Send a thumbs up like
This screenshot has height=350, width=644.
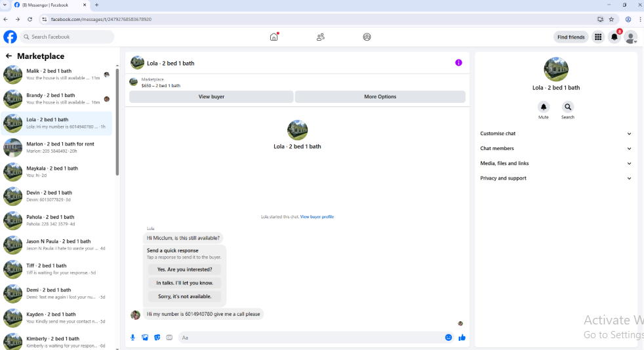point(462,338)
